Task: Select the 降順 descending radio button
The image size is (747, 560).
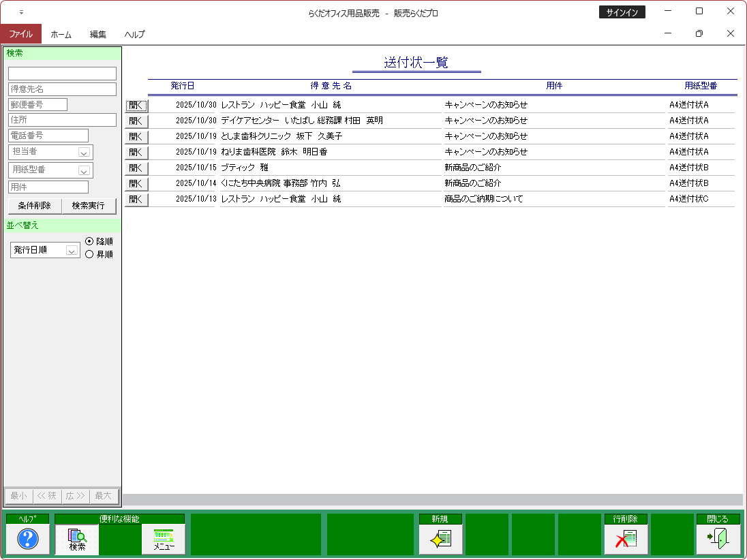Action: [90, 241]
